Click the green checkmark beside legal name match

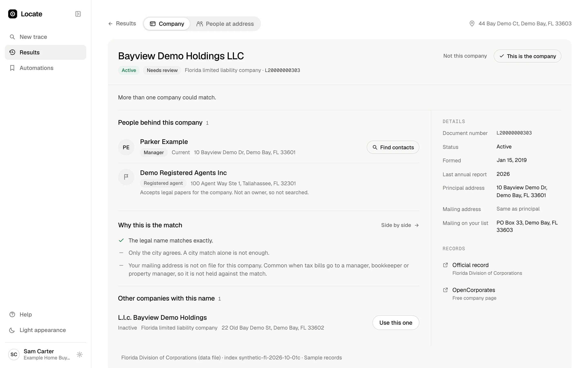pyautogui.click(x=121, y=240)
